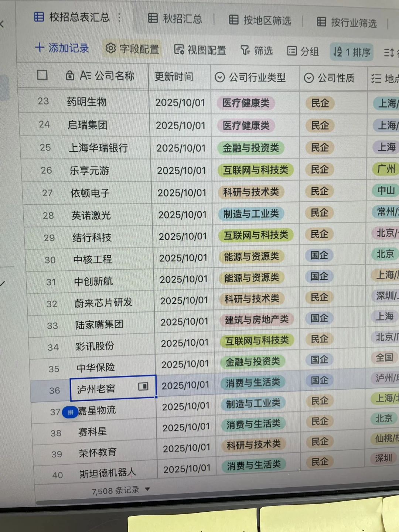Click the blue comment badge on row 37
This screenshot has width=399, height=532.
(70, 412)
